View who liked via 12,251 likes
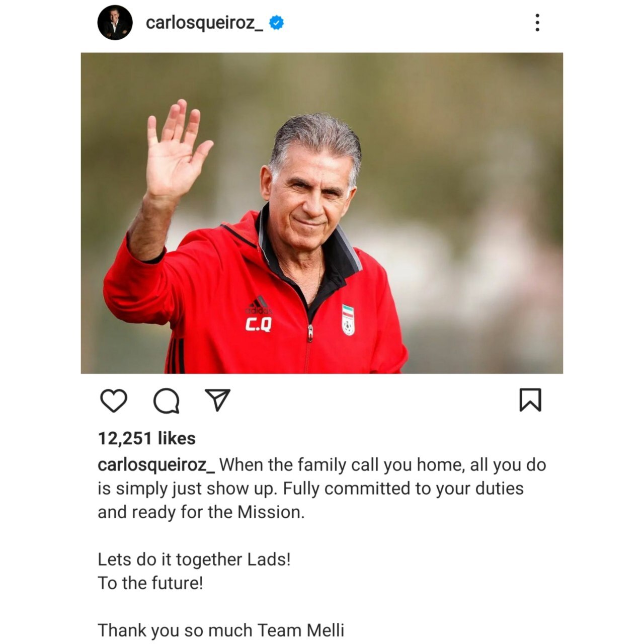 pos(146,438)
